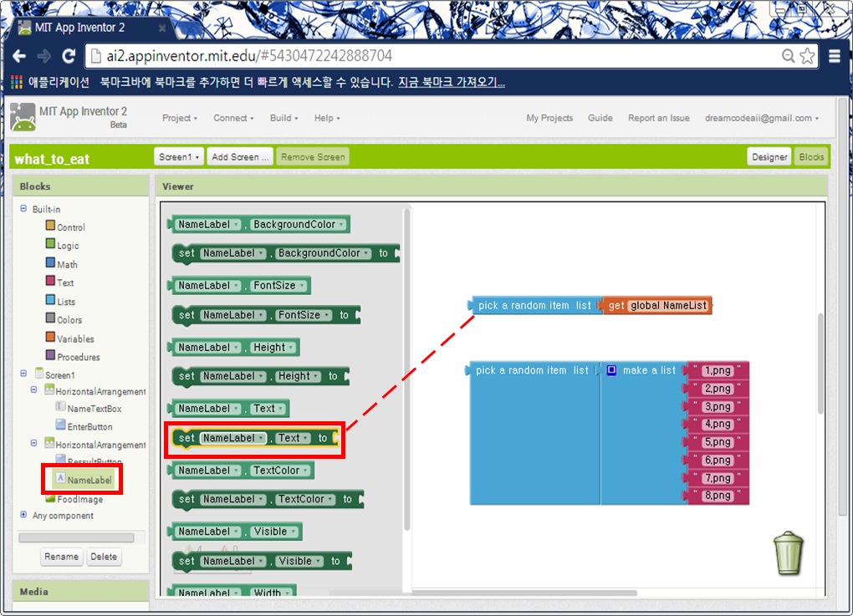The image size is (853, 616).
Task: Select the Screen1 icon in the tree
Action: [39, 373]
